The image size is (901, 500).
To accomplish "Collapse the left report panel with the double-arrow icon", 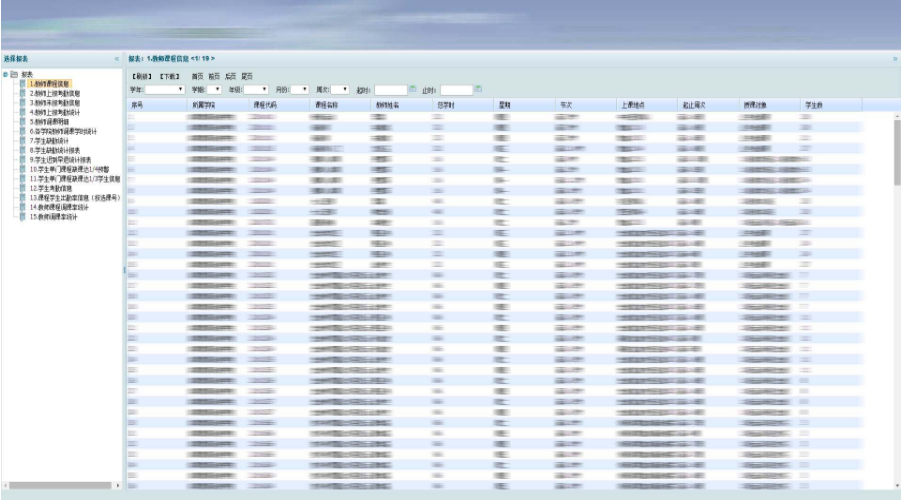I will 117,60.
